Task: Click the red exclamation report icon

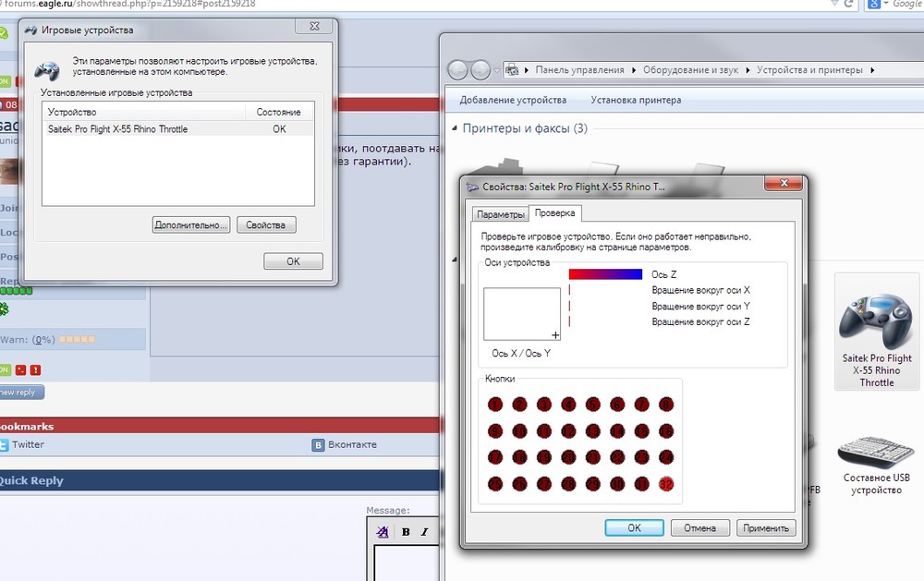Action: (35, 370)
